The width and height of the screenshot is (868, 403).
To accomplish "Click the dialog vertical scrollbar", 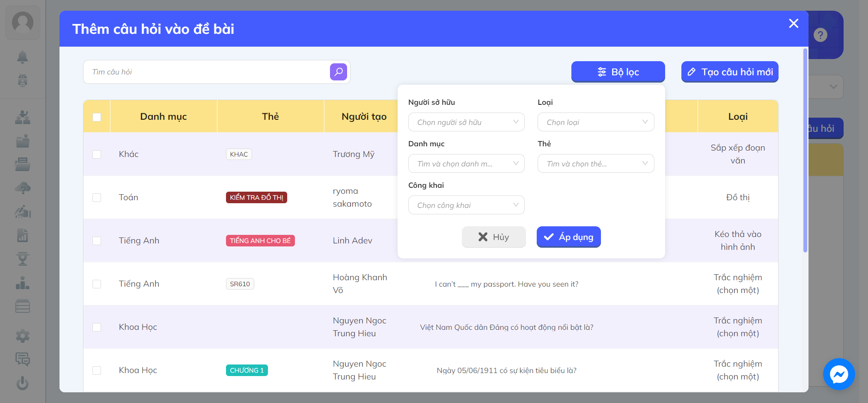I will click(805, 150).
